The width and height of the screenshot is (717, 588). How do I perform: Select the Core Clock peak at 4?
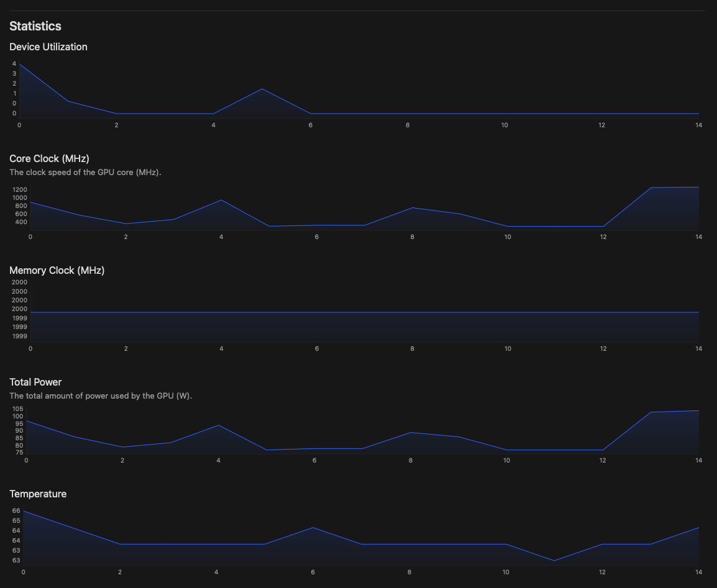tap(221, 200)
